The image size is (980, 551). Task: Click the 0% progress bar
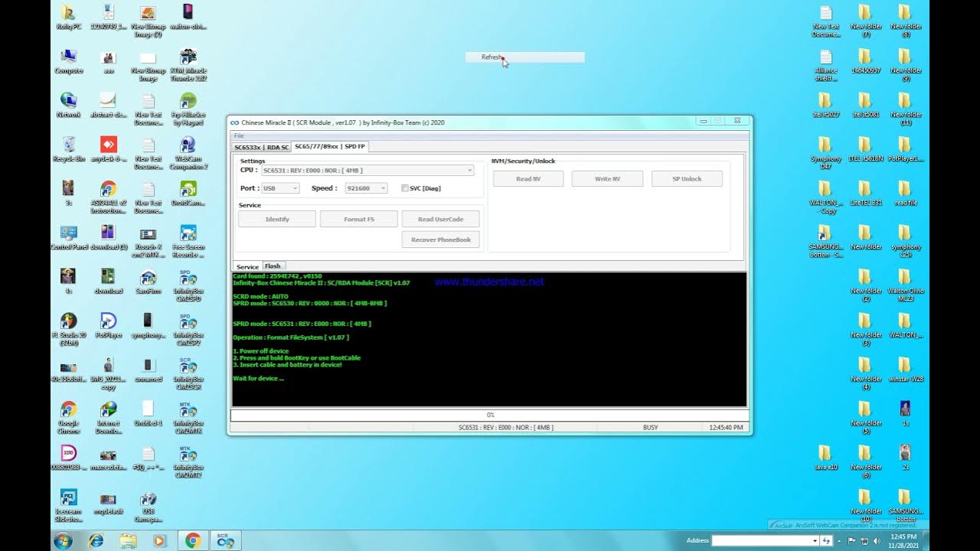tap(489, 415)
